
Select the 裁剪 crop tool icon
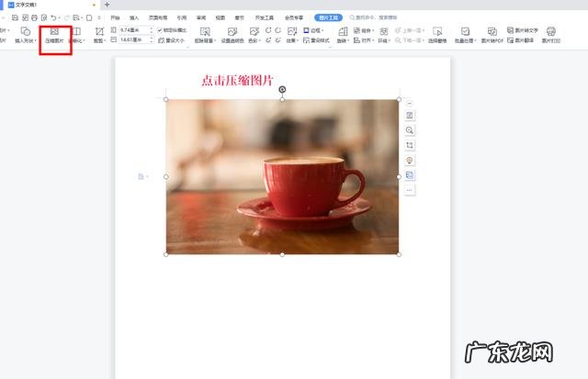tap(99, 31)
